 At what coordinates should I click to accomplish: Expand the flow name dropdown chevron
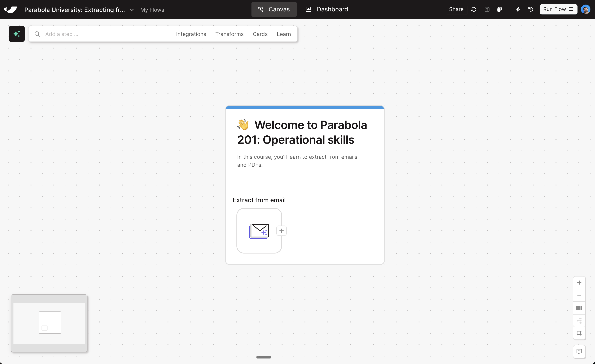tap(132, 10)
